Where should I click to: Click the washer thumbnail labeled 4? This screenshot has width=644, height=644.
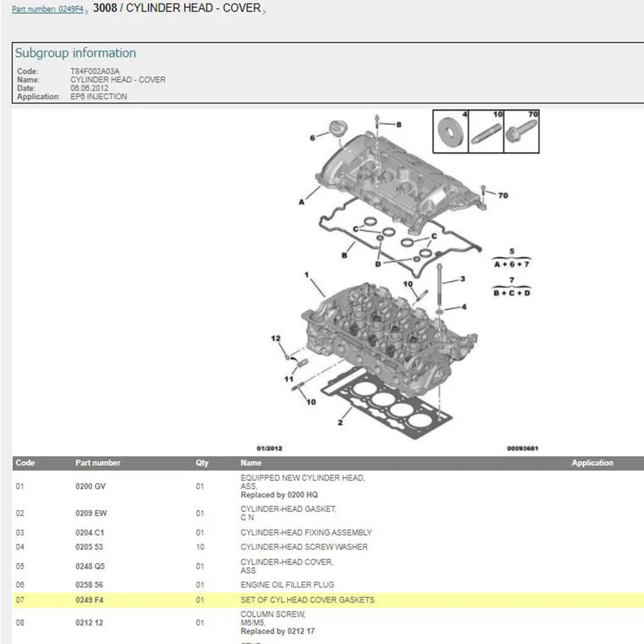(451, 131)
